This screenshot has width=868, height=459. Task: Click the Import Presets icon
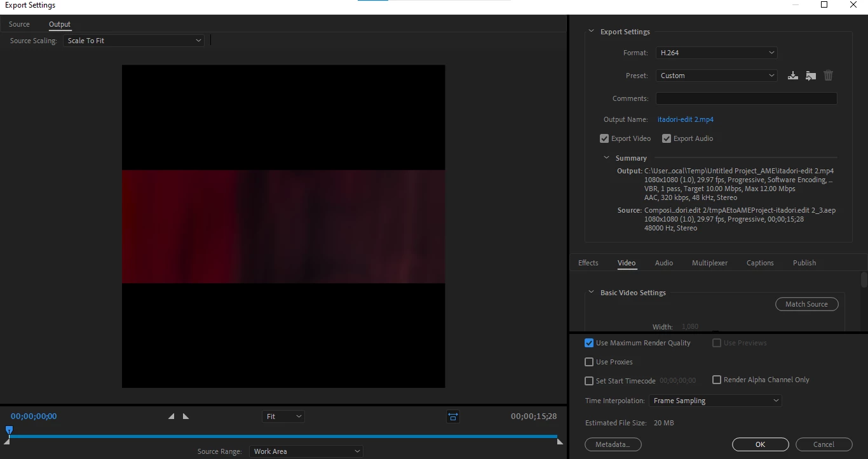tap(811, 76)
